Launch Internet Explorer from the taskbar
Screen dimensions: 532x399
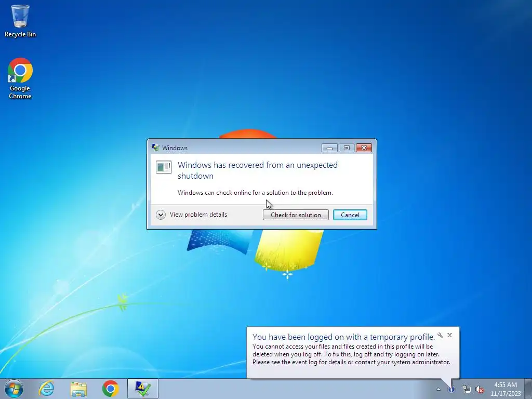point(46,389)
